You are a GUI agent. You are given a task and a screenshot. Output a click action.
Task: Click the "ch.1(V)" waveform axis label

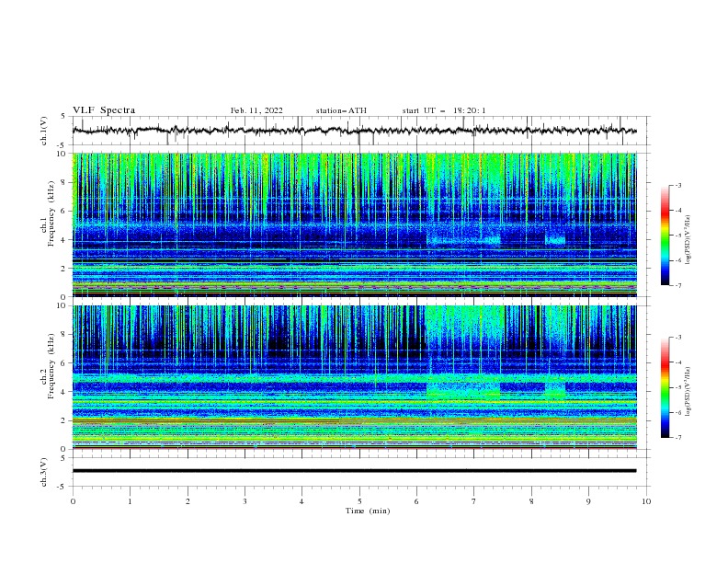pyautogui.click(x=44, y=131)
